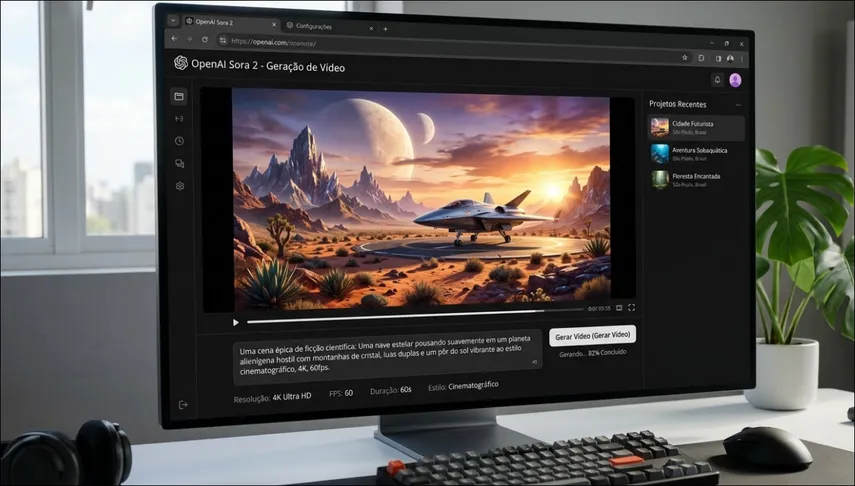Enable picture-in-picture for the video

pyautogui.click(x=619, y=308)
